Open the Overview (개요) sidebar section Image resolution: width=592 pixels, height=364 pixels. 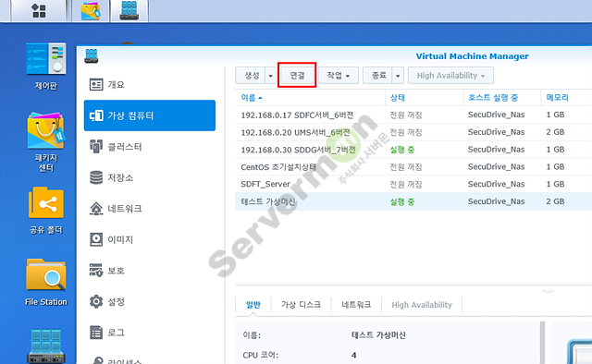[x=150, y=84]
